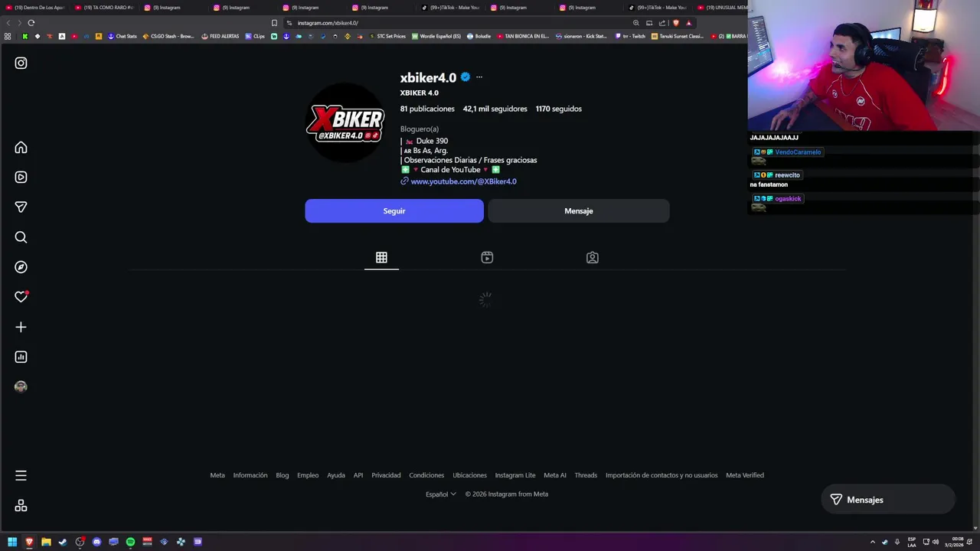980x551 pixels.
Task: Switch to the "TA COMO RARO" browser tab
Action: 104,8
